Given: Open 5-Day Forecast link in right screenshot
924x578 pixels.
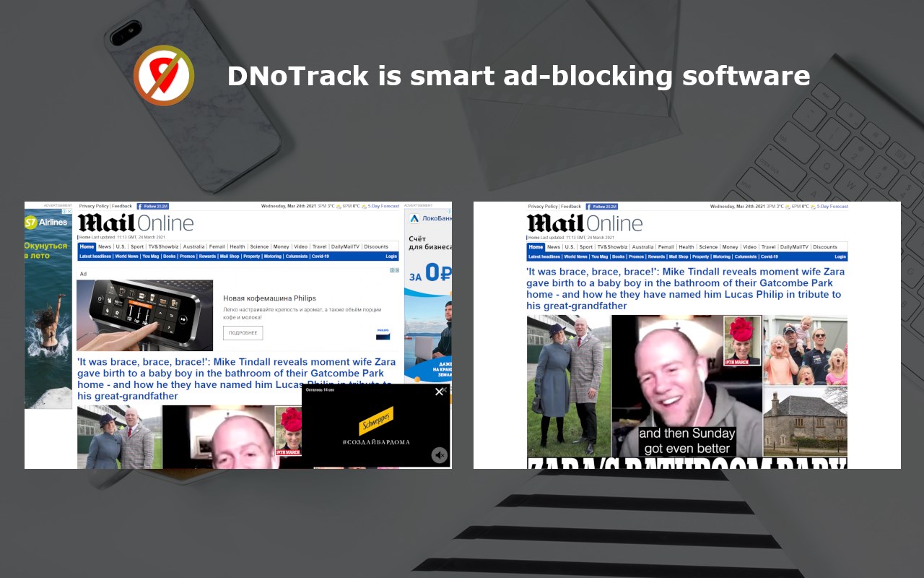Looking at the screenshot, I should click(832, 206).
